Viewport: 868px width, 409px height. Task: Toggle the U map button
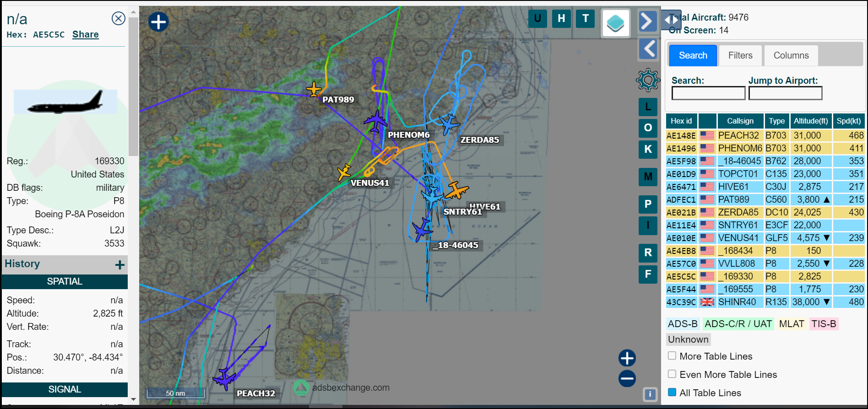click(537, 19)
